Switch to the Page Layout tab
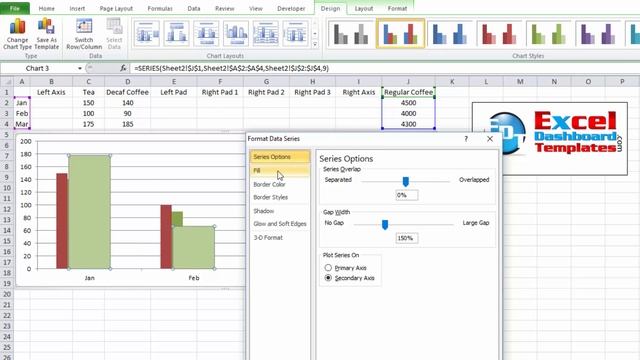640x360 pixels. click(116, 8)
